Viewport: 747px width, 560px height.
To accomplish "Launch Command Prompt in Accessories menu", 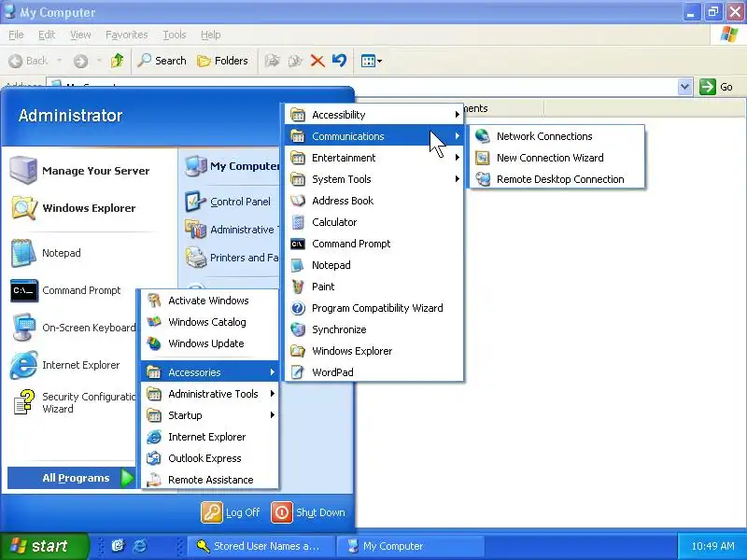I will coord(374,244).
